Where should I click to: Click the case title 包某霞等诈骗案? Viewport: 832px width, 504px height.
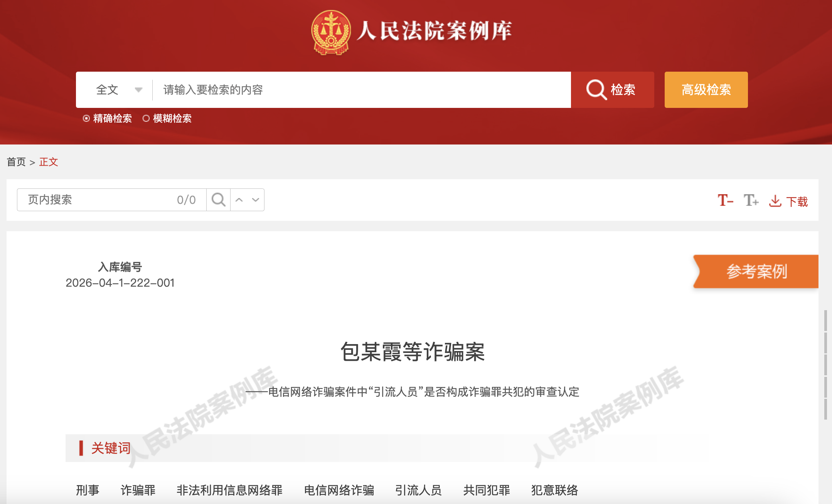coord(413,352)
